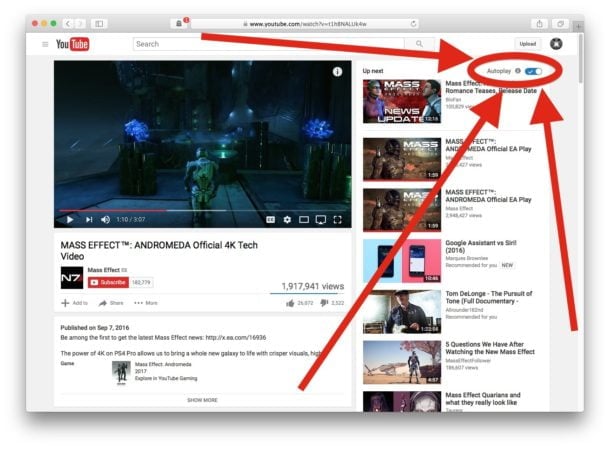Open the YouTube hamburger guide menu
Viewport: 610px width, 449px height.
tap(45, 44)
